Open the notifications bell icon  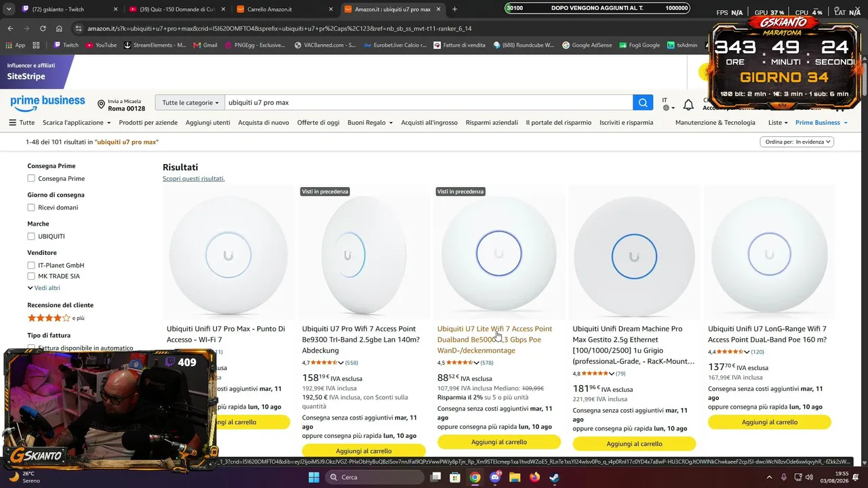(688, 104)
